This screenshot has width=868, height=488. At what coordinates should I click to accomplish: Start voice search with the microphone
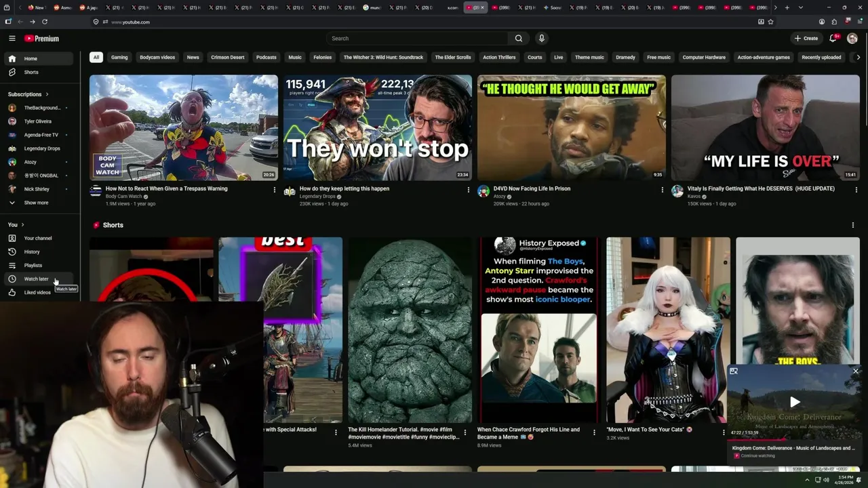(x=541, y=39)
